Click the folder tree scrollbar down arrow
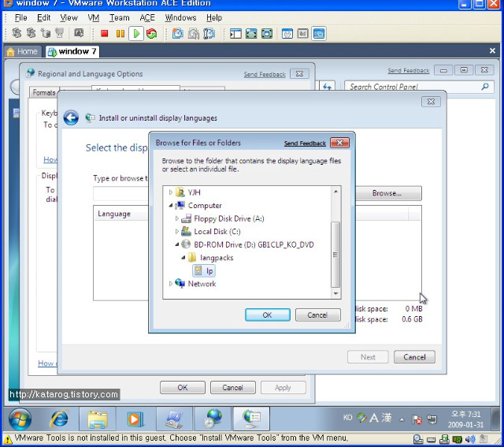 tap(335, 293)
